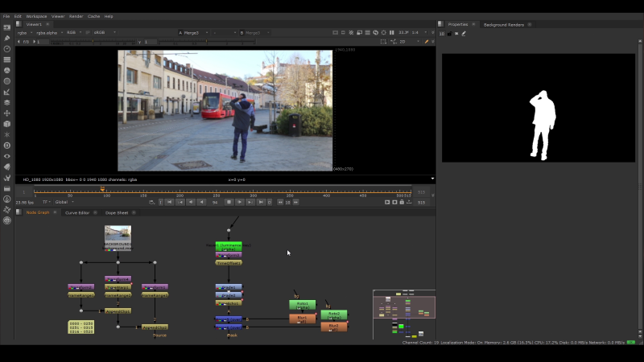
Task: Open the Channel nodes stacked-lines icon
Action: coord(7,60)
